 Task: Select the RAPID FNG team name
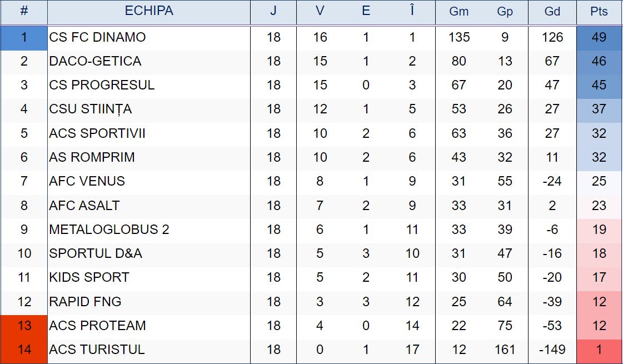[x=85, y=302]
